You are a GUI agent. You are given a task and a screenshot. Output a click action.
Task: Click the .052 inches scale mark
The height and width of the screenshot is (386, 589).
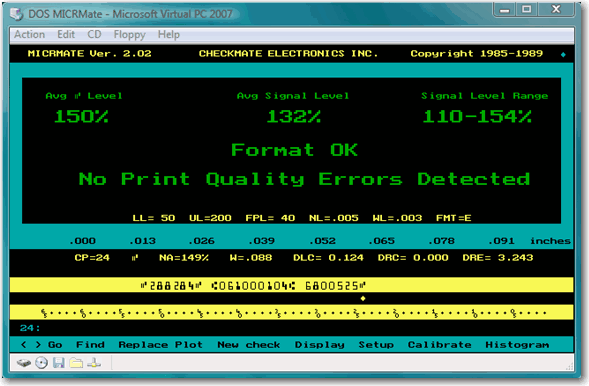pos(322,241)
